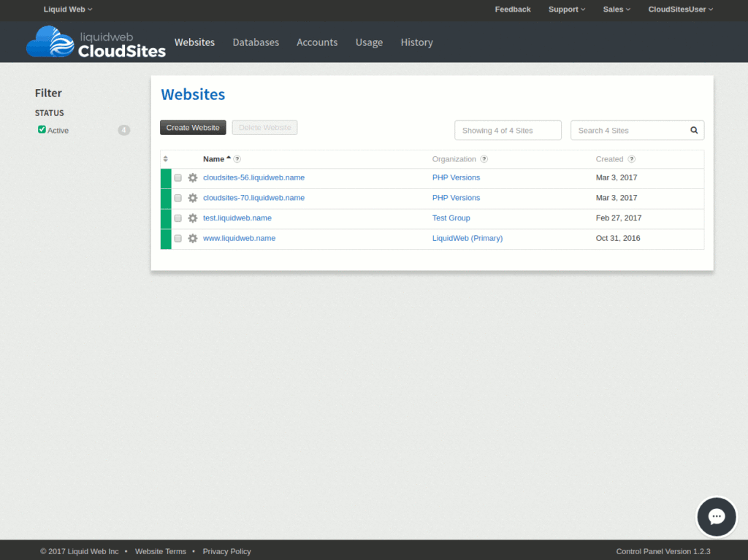This screenshot has height=560, width=748.
Task: Go to the History tab
Action: pyautogui.click(x=417, y=42)
